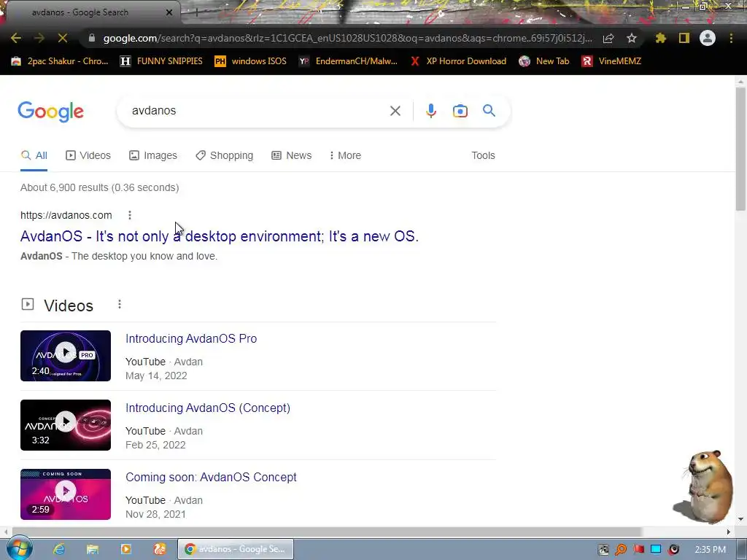This screenshot has width=747, height=560.
Task: Switch to Shopping search tab
Action: tap(225, 155)
